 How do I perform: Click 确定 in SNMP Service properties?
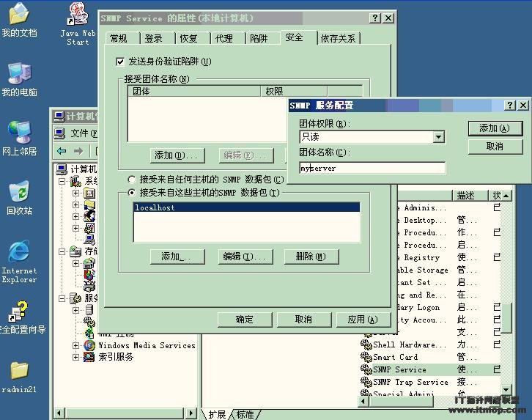(x=245, y=320)
